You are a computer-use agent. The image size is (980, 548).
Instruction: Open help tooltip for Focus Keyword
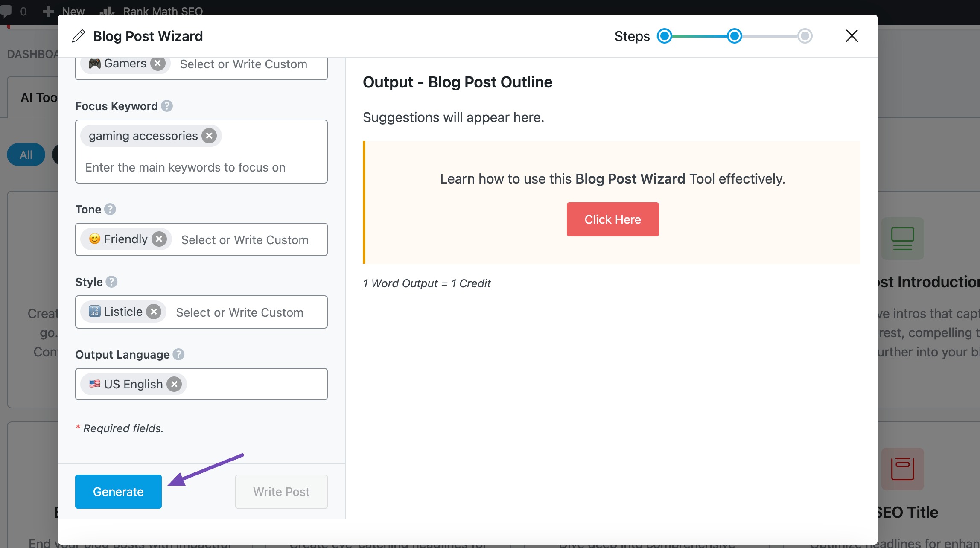pos(167,106)
